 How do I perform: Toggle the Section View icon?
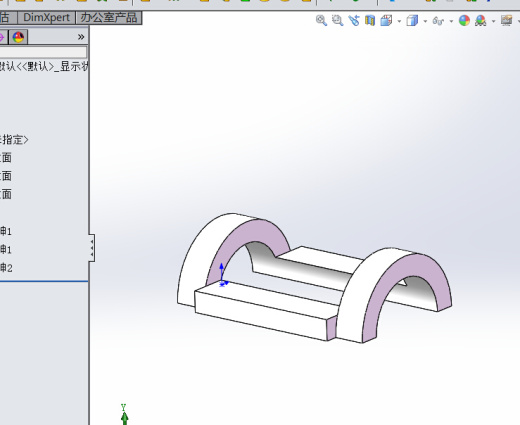coord(370,21)
